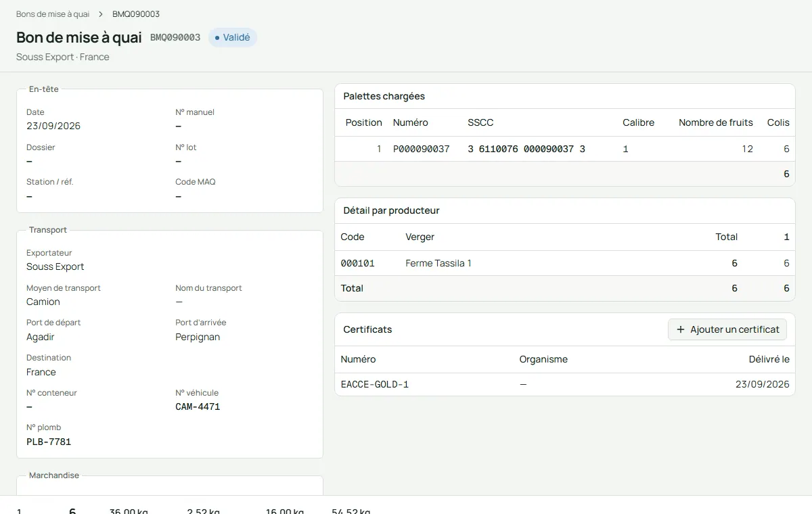Select the certificate delivery date 23/09/2026
Viewport: 812px width, 514px height.
pos(763,384)
